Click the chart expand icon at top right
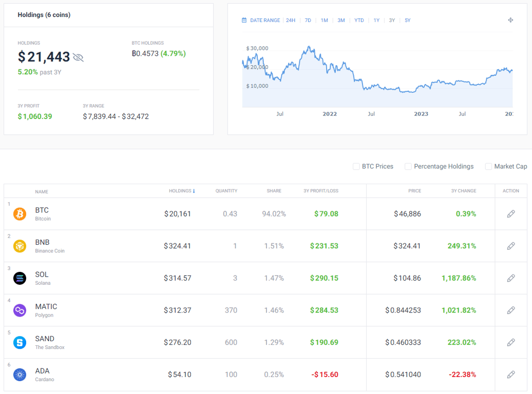 click(510, 20)
